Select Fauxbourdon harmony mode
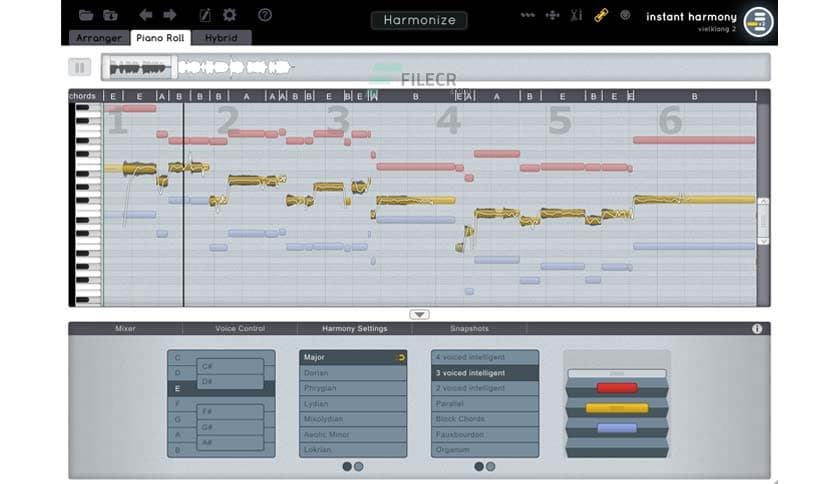This screenshot has height=484, width=836. click(x=485, y=434)
